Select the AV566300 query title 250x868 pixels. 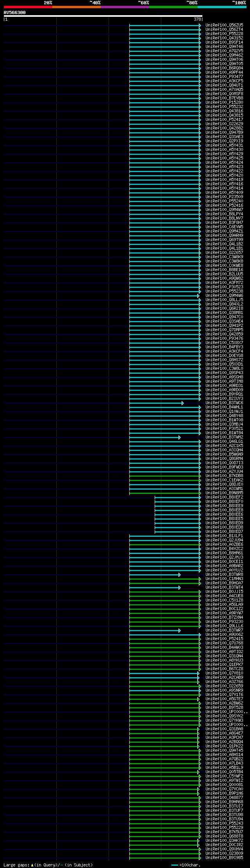[15, 12]
